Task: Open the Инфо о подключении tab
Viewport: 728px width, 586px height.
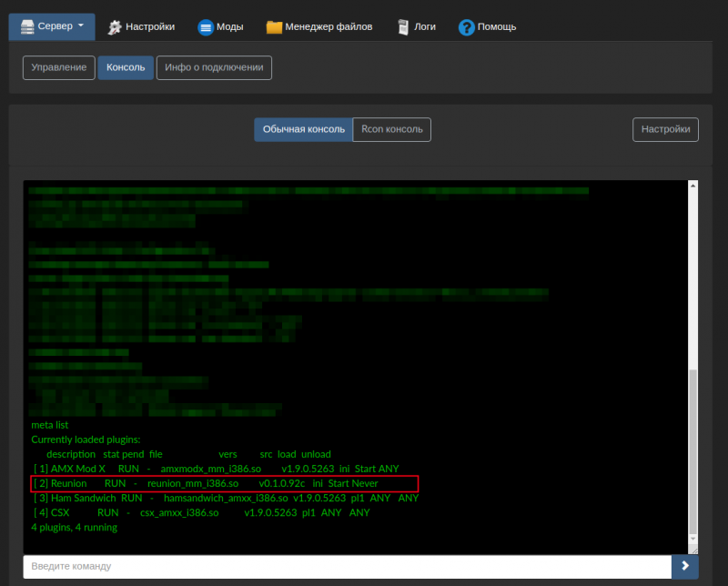Action: pyautogui.click(x=214, y=67)
